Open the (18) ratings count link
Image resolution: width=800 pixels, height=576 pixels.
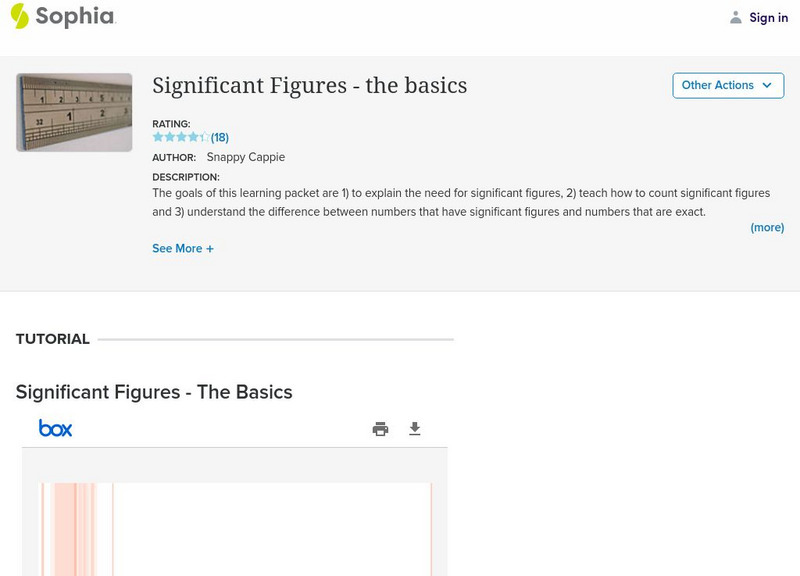220,137
